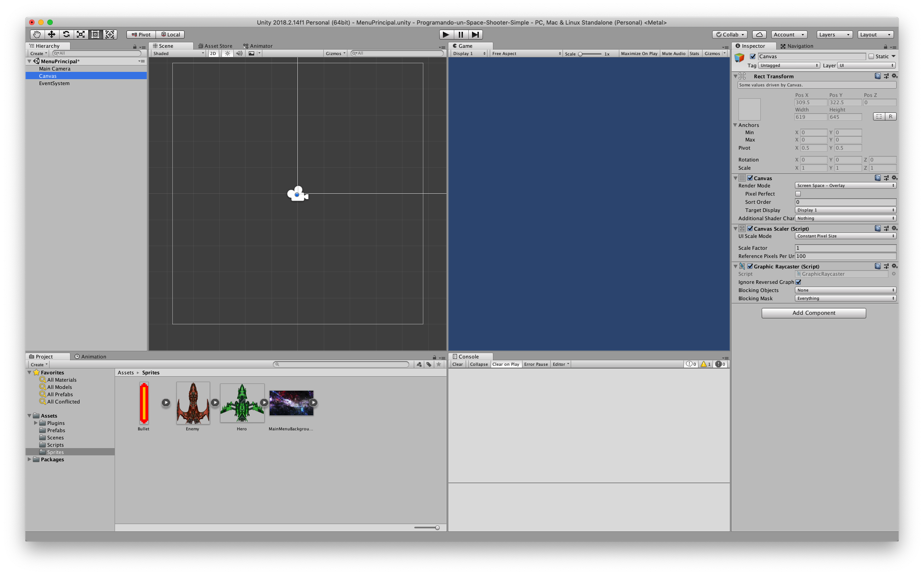Switch to the Asset Store tab
The height and width of the screenshot is (575, 924).
click(x=215, y=46)
